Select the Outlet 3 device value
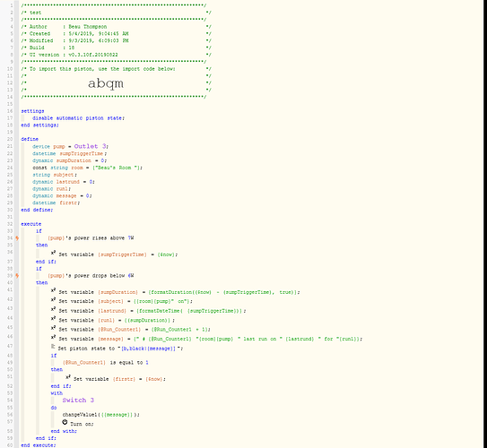This screenshot has height=448, width=487. click(x=91, y=146)
